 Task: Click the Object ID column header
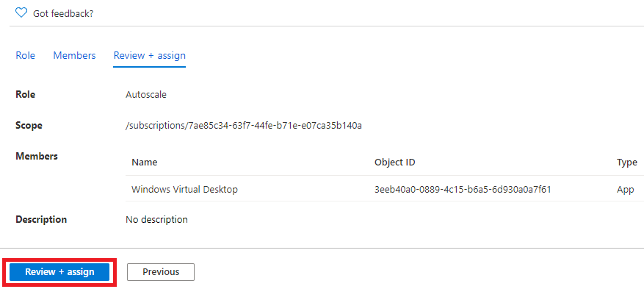coord(394,163)
